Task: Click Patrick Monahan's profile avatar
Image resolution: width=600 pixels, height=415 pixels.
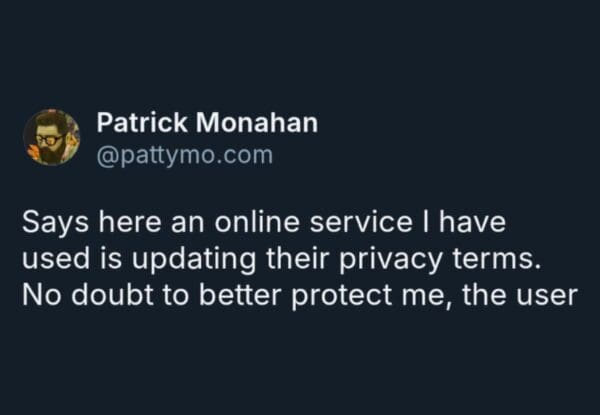Action: click(51, 137)
